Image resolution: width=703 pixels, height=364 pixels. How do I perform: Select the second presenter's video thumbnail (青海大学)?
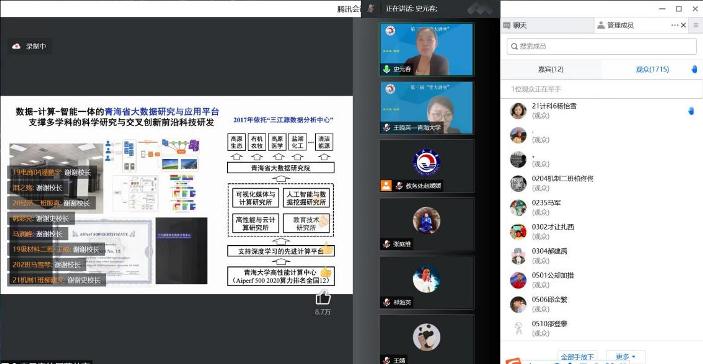426,108
